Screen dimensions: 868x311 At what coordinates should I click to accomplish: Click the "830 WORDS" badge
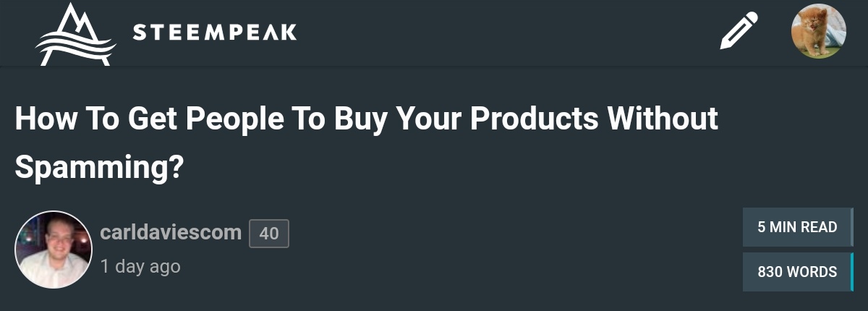pos(796,272)
